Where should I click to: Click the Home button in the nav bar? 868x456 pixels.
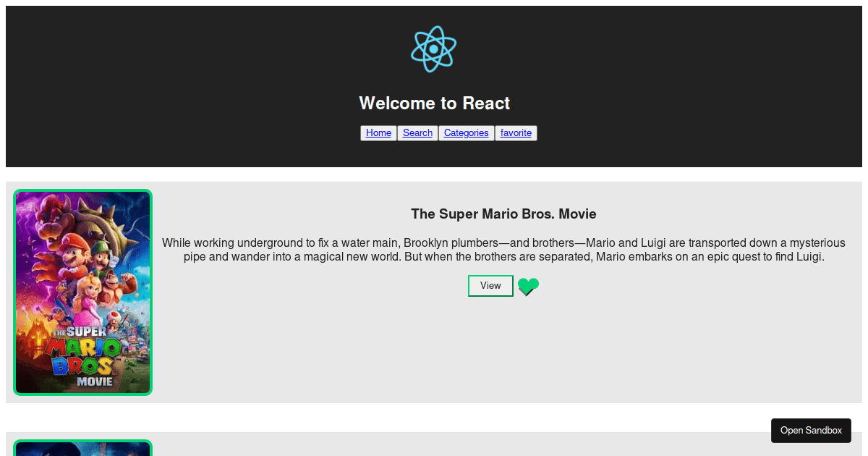[x=378, y=132]
